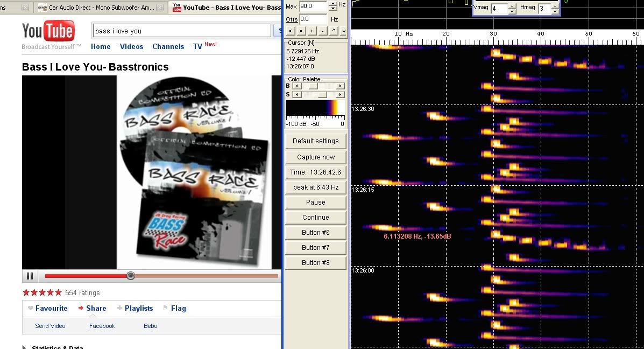Click the video progress bar handle
644x349 pixels.
tap(131, 275)
